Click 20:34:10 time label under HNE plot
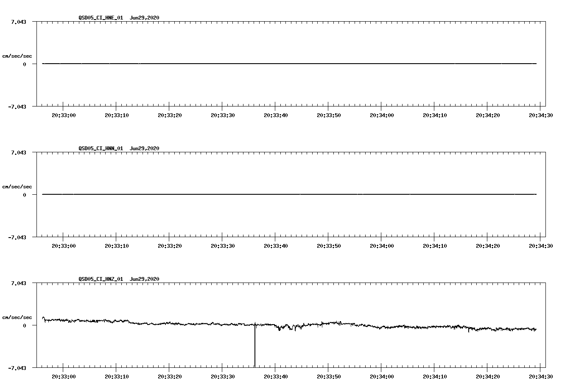The width and height of the screenshot is (576, 392). pyautogui.click(x=435, y=115)
